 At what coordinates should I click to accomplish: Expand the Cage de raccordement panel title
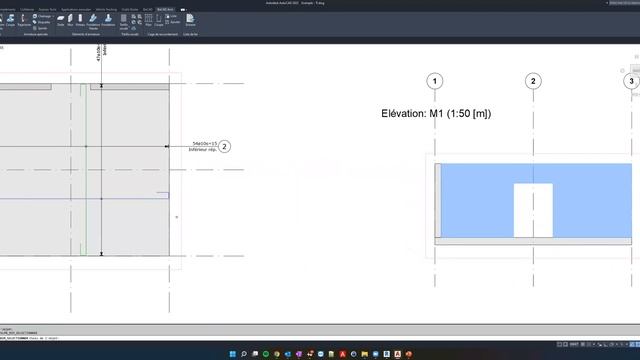(x=162, y=34)
